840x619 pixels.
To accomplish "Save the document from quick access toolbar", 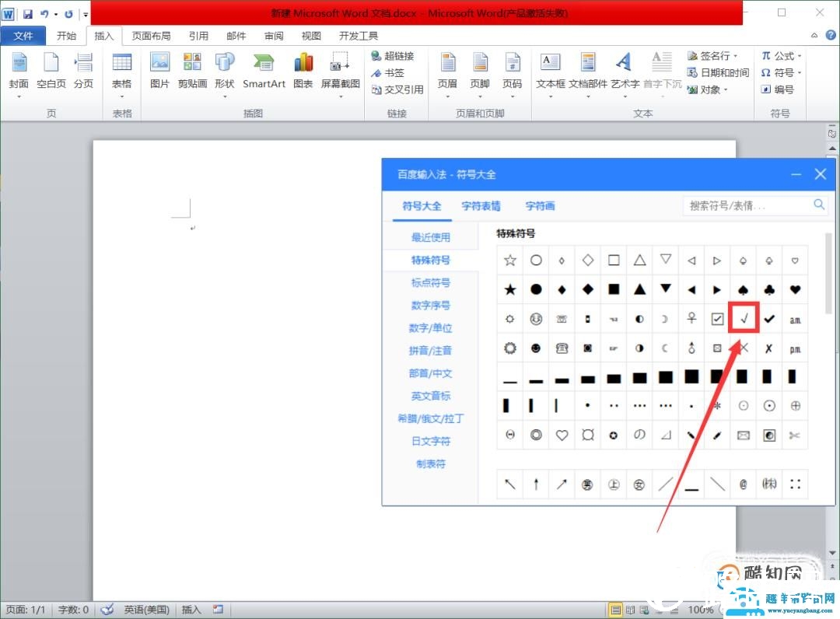I will click(28, 14).
